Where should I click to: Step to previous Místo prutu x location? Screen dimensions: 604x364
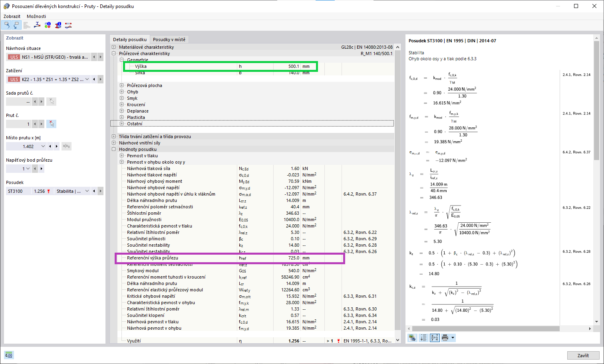tap(50, 146)
